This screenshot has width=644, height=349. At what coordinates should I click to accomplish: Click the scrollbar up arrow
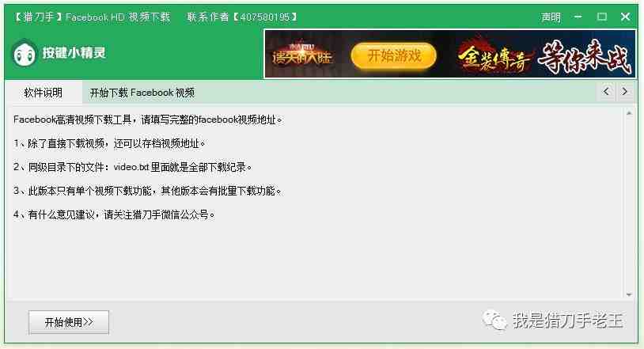[x=629, y=113]
